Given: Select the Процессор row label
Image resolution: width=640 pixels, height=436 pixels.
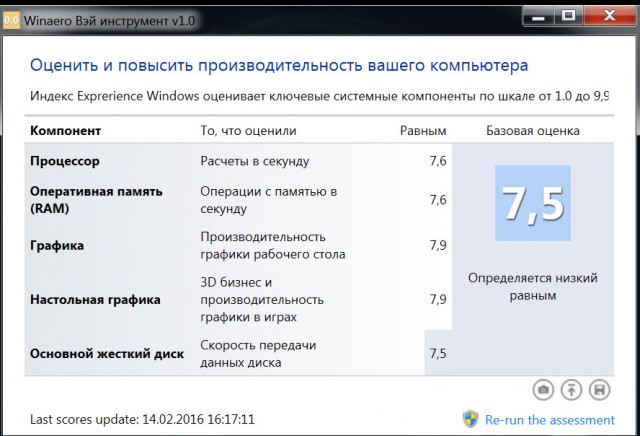Looking at the screenshot, I should click(x=65, y=161).
